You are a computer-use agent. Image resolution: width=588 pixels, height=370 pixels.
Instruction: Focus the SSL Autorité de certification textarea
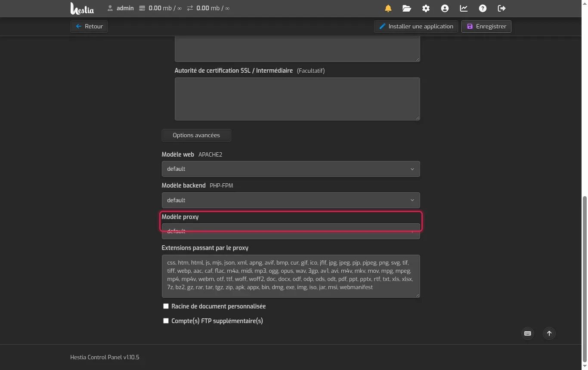[x=297, y=99]
